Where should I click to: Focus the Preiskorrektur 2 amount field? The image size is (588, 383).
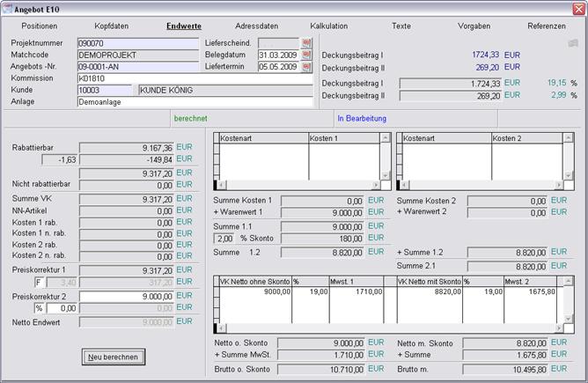pos(127,297)
